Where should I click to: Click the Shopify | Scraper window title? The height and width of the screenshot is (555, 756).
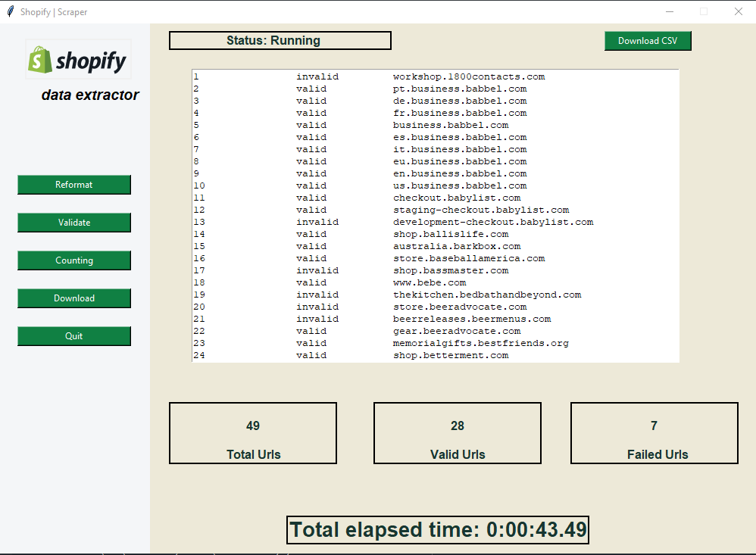pyautogui.click(x=54, y=12)
